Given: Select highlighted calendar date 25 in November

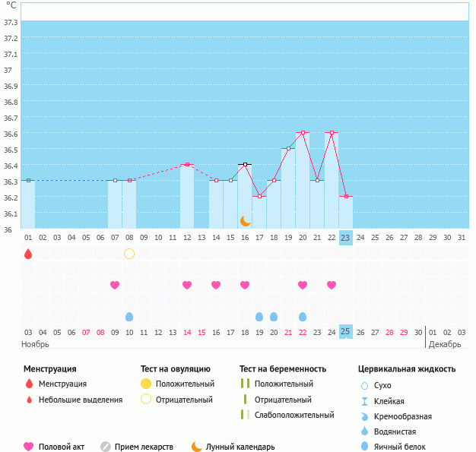Looking at the screenshot, I should point(345,332).
